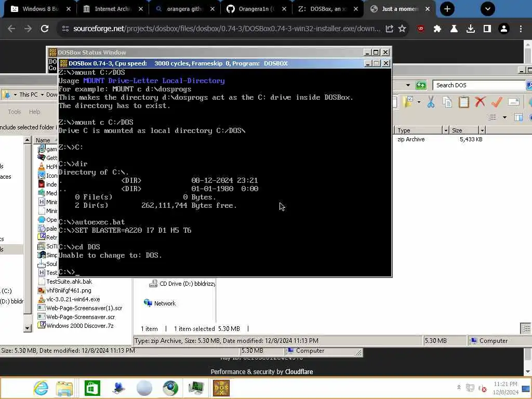532x399 pixels.
Task: Click Network in the navigation pane
Action: click(x=165, y=303)
